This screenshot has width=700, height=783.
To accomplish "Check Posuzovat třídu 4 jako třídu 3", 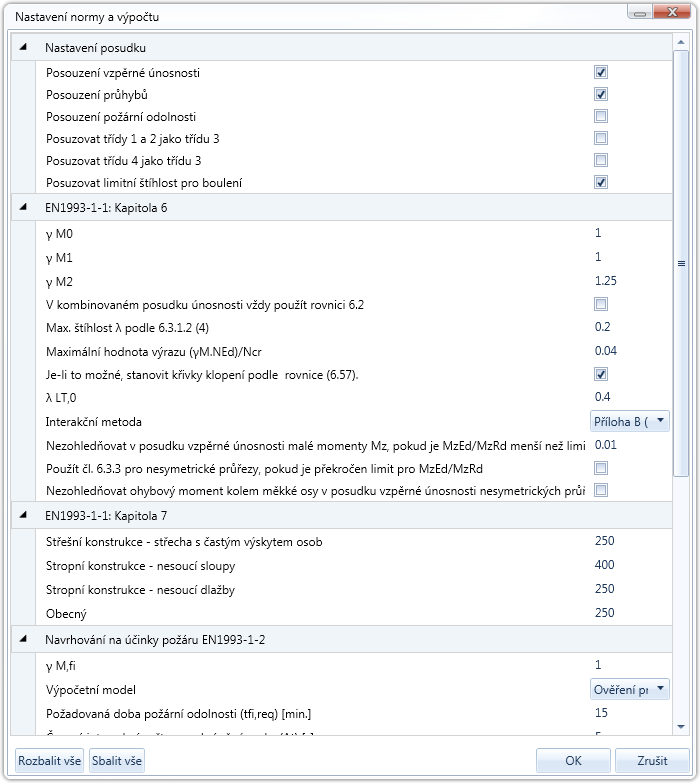I will pyautogui.click(x=601, y=160).
